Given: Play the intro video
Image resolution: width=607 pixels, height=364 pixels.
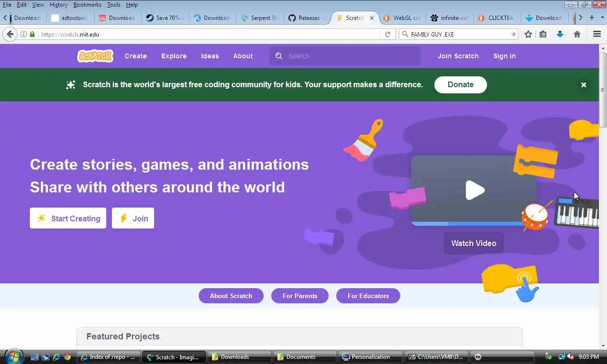Looking at the screenshot, I should 475,190.
